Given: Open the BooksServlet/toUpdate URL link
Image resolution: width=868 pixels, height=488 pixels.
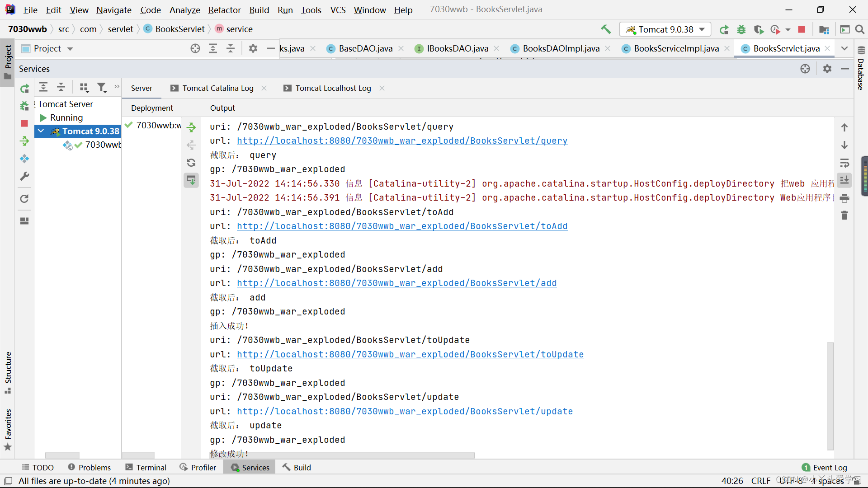Looking at the screenshot, I should (x=410, y=355).
